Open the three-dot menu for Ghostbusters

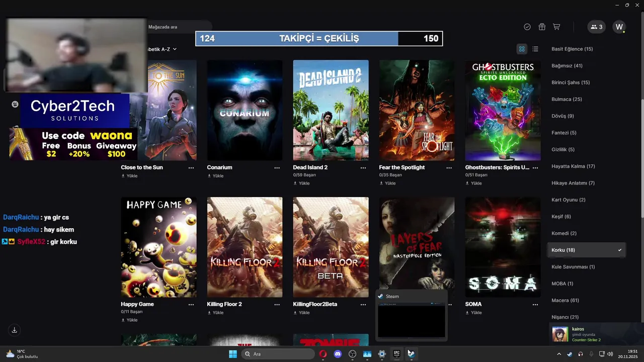pos(535,167)
